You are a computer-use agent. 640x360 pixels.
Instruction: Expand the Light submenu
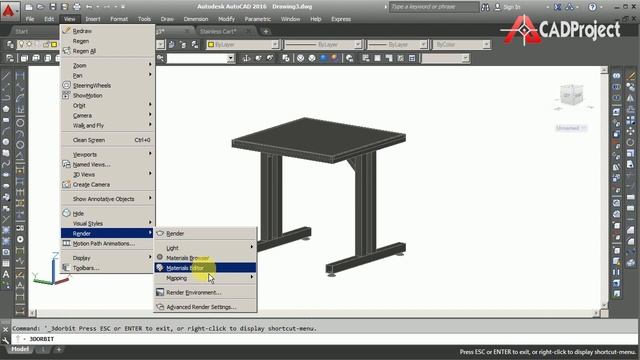(206, 248)
